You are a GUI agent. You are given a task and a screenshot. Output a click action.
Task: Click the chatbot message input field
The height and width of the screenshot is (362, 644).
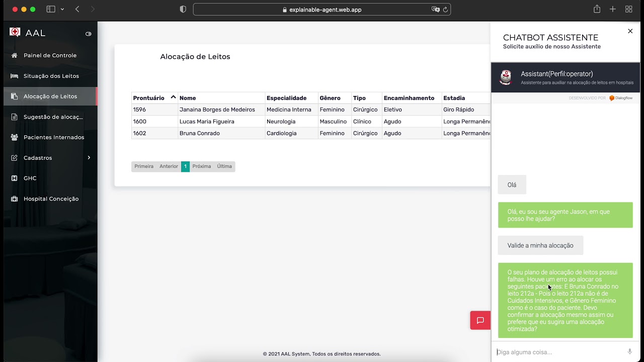pyautogui.click(x=558, y=352)
